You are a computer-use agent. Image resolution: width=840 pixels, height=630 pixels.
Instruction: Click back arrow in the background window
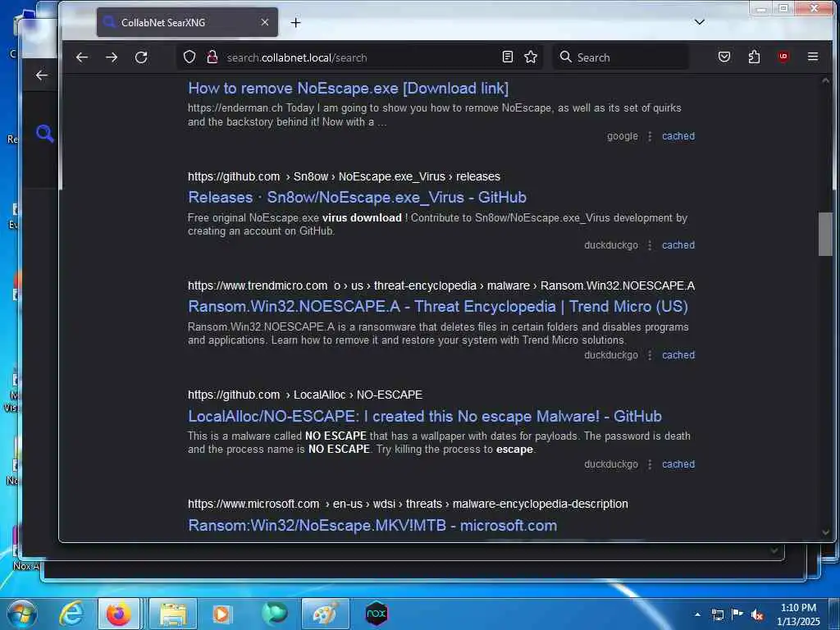(41, 75)
